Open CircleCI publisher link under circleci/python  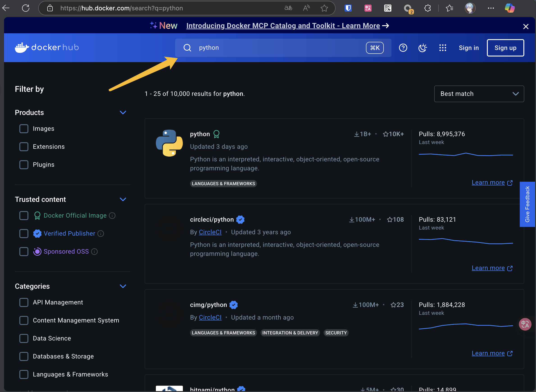[x=210, y=232]
